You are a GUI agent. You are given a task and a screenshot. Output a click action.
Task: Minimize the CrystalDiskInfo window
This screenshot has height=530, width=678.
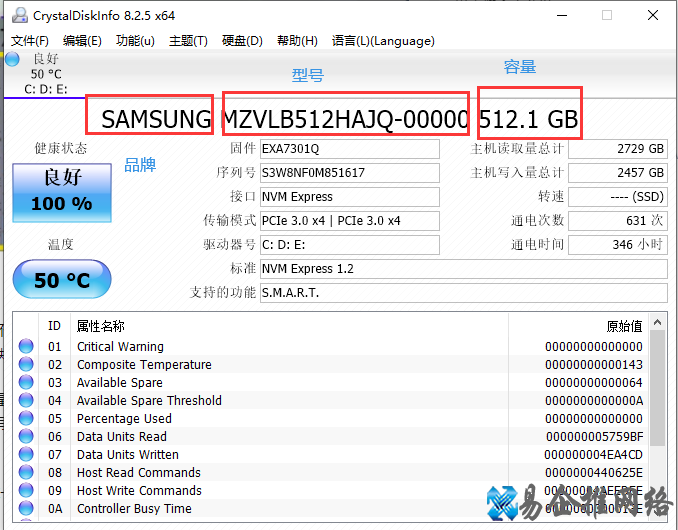pyautogui.click(x=562, y=16)
